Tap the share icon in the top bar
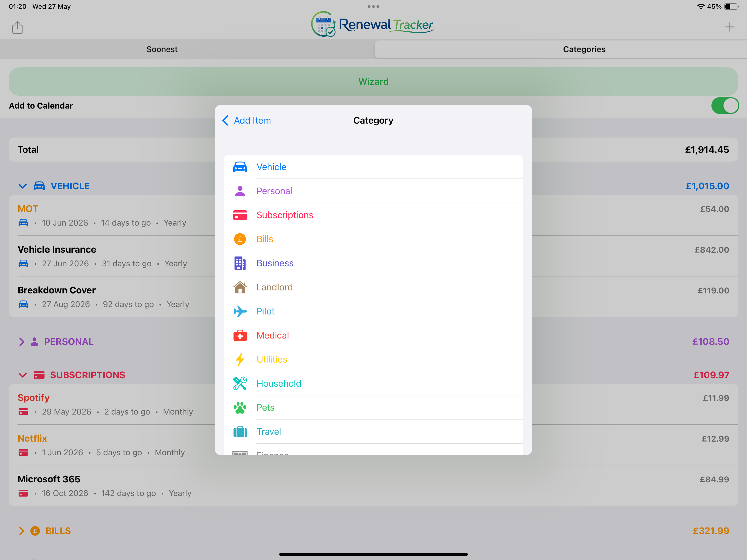Screen dimensions: 747x560 [x=17, y=27]
